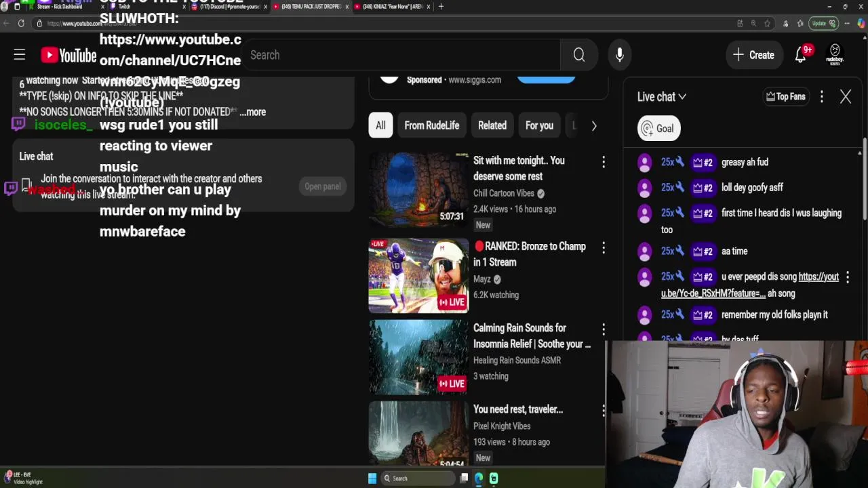
Task: Select the 'All' filter chip
Action: (380, 125)
